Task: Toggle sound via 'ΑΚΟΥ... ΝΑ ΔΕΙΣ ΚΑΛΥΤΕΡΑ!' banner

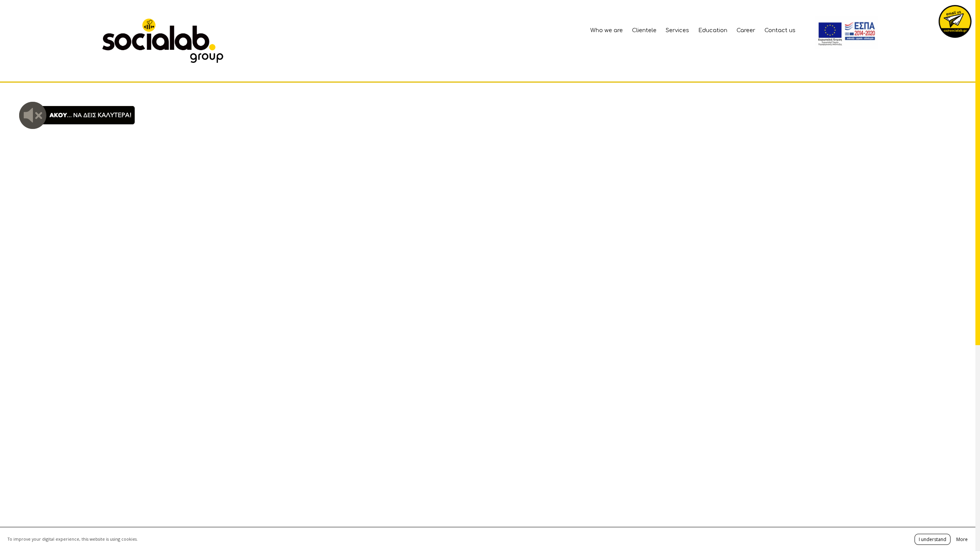Action: (x=90, y=115)
